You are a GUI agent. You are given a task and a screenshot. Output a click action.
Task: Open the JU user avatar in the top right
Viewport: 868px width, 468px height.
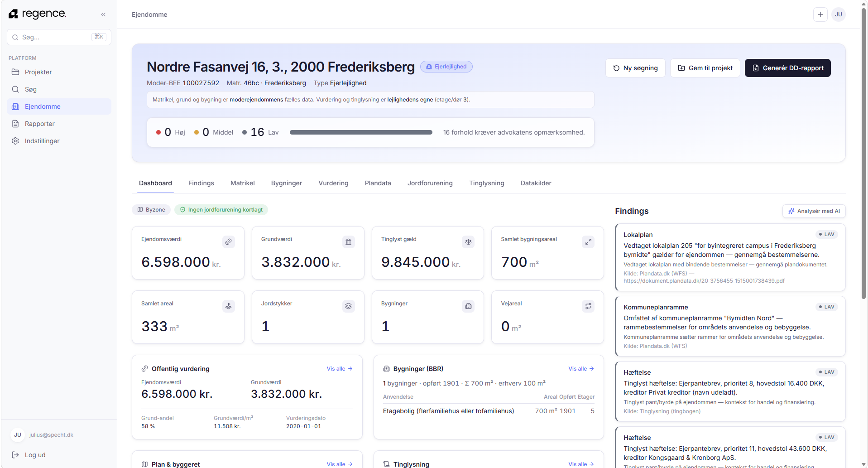[x=839, y=14]
